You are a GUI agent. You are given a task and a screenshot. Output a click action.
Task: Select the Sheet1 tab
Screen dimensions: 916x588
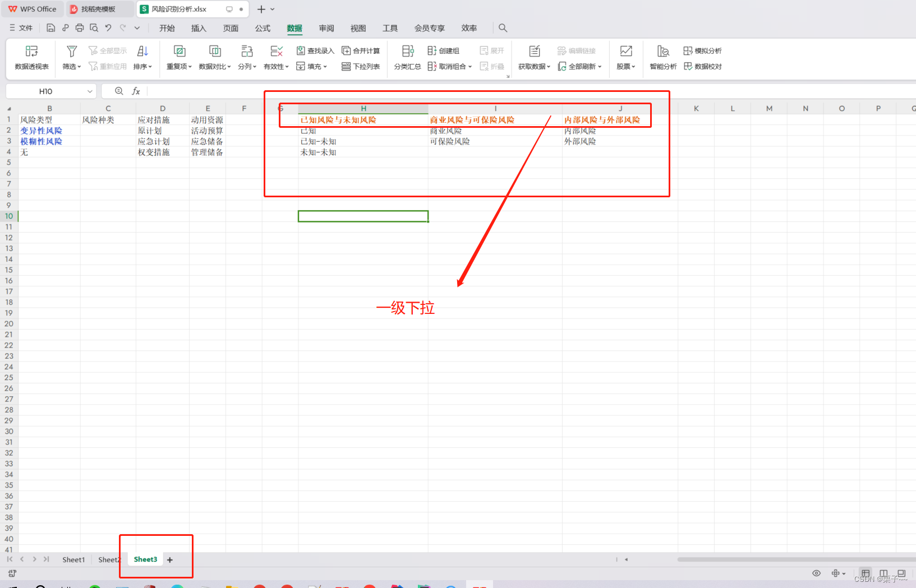tap(73, 559)
